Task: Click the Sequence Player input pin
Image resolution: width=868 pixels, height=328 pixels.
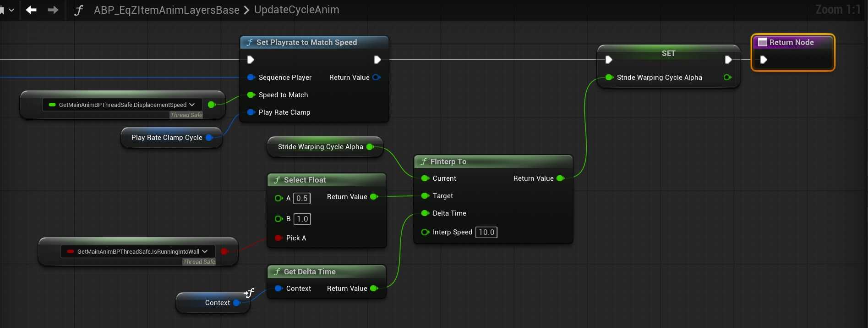Action: [x=251, y=78]
